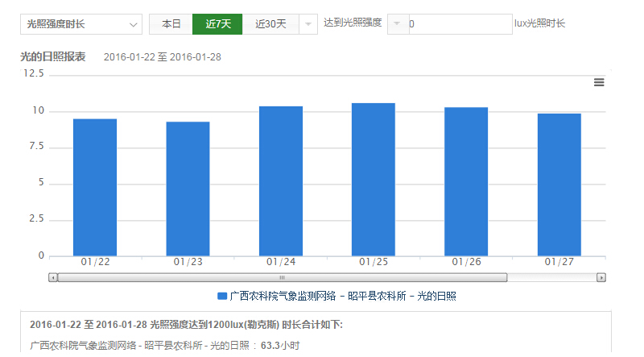
Task: Select the 本日 time range tab
Action: click(171, 24)
